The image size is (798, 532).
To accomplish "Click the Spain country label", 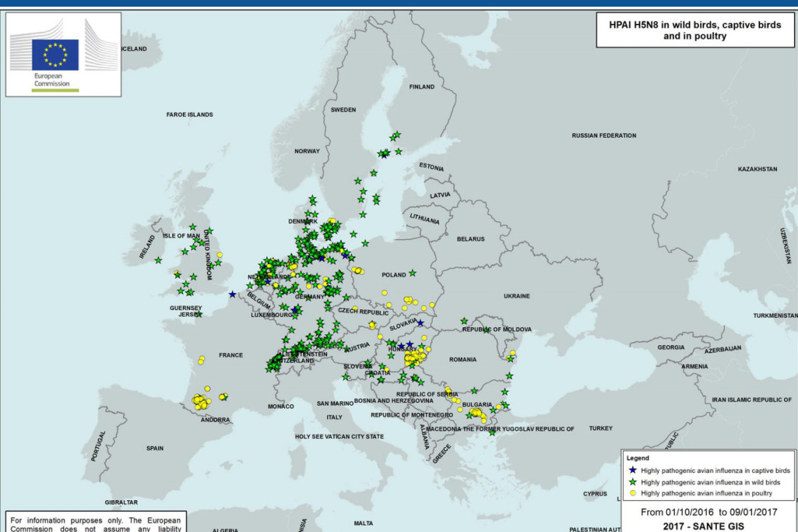I will coord(155,448).
